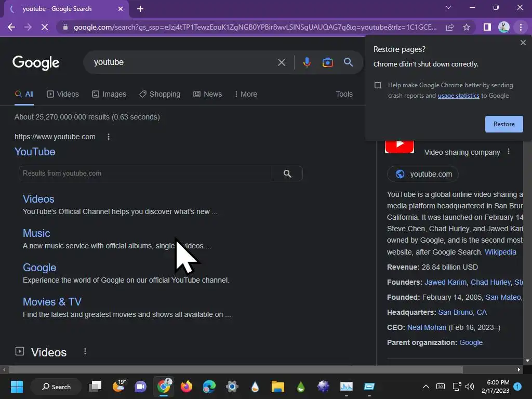
Task: Switch to the News search tab
Action: 208,94
